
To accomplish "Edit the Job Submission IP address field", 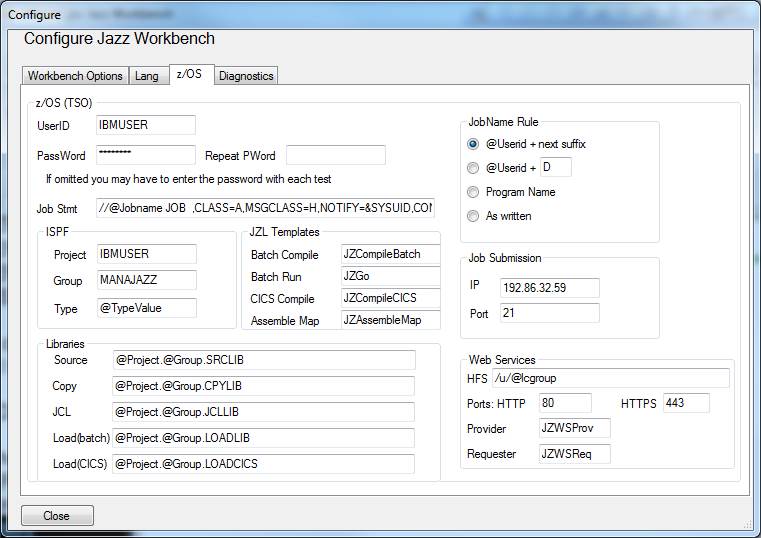I will click(549, 288).
